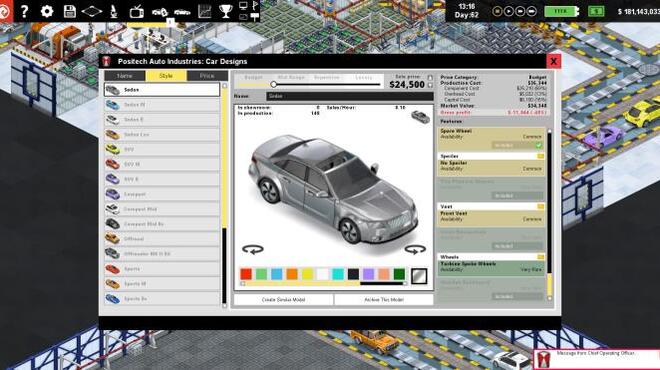Decrease the sale price with down stepper
Image resolution: width=660 pixels, height=370 pixels.
click(x=430, y=85)
